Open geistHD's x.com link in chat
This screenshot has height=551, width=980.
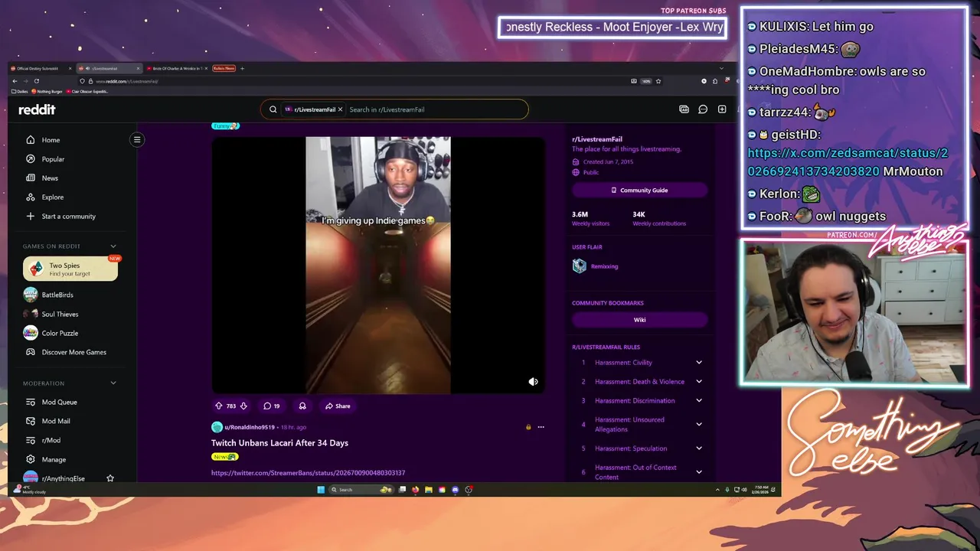tap(848, 162)
